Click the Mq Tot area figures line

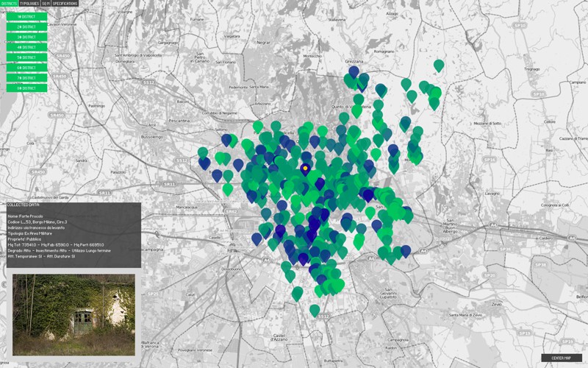point(56,245)
